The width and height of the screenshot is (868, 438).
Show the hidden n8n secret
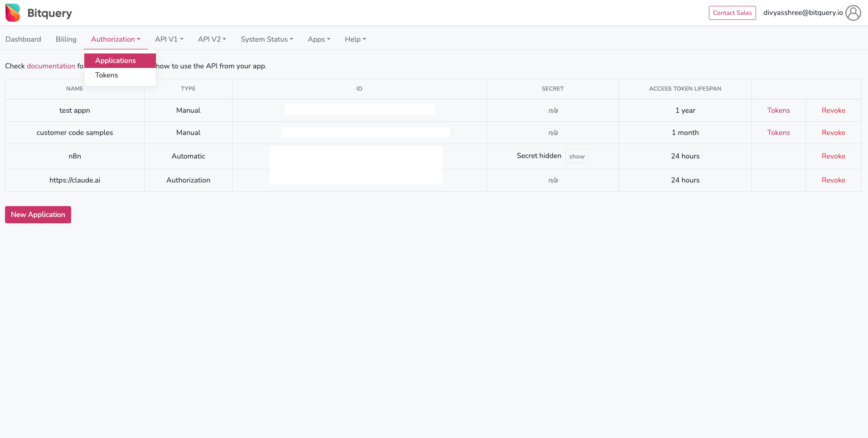[x=577, y=156]
